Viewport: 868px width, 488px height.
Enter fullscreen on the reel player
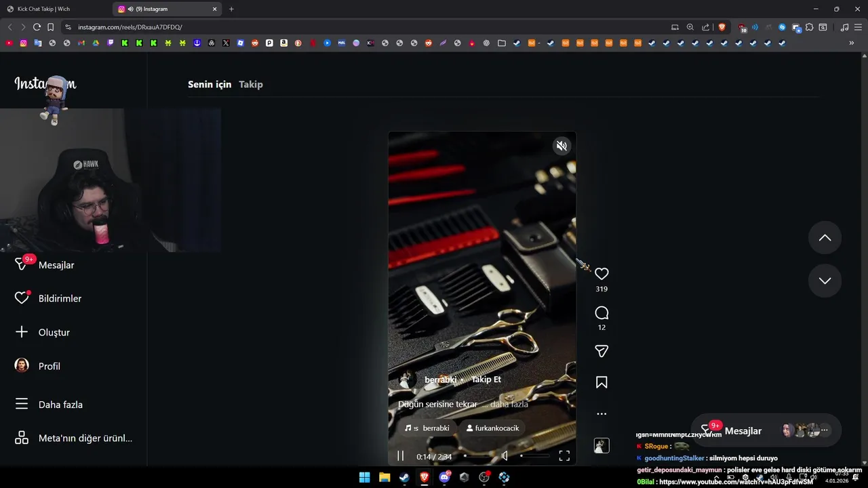(564, 456)
